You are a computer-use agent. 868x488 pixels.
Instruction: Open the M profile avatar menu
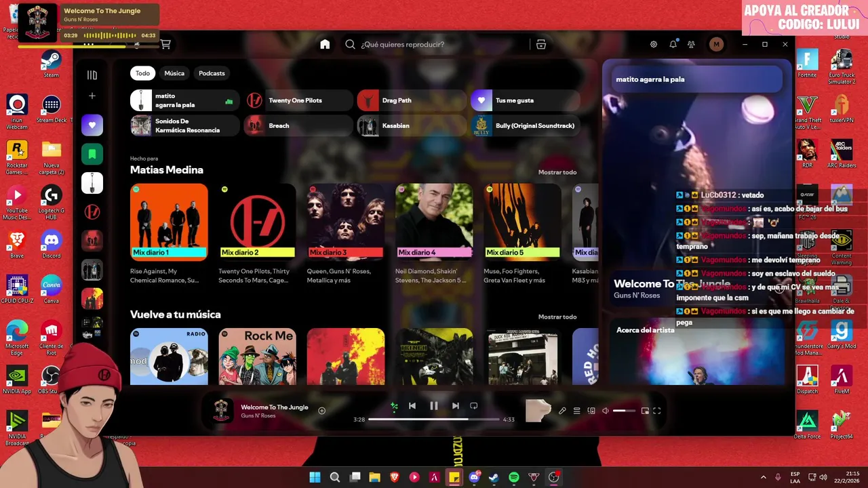tap(716, 44)
